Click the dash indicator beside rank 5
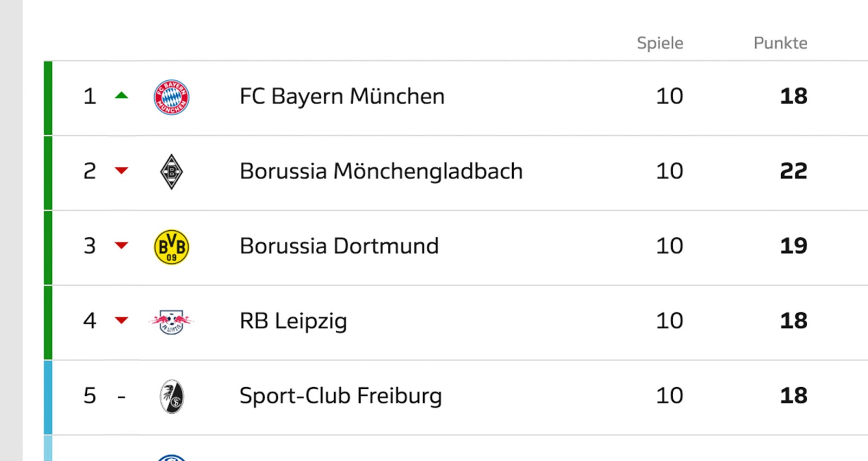This screenshot has width=868, height=461. click(x=122, y=397)
